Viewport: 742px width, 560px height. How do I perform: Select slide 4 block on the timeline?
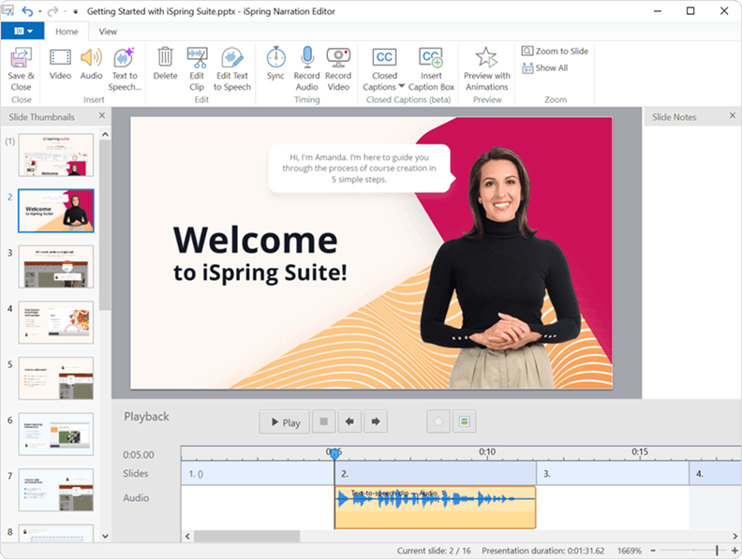click(x=715, y=474)
